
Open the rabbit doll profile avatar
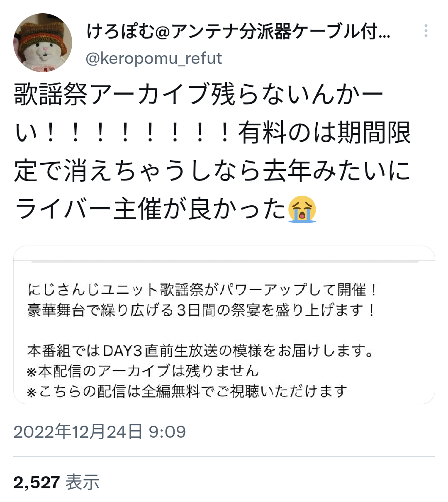[43, 43]
